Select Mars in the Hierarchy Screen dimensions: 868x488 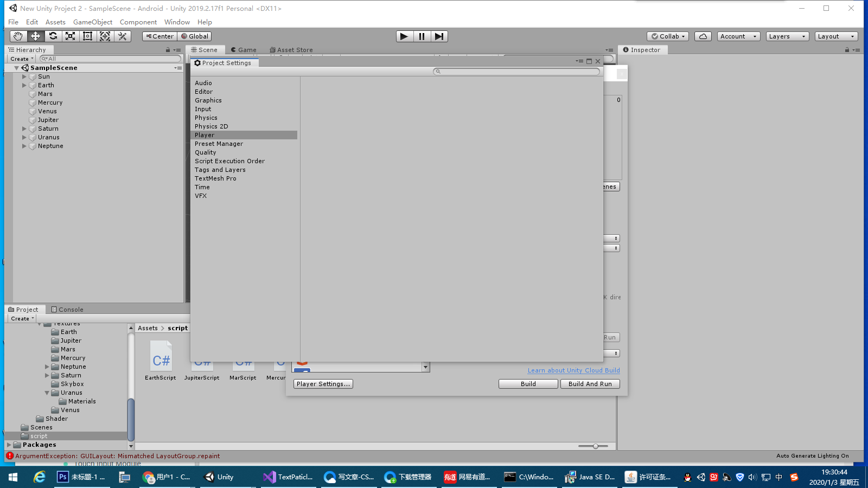point(45,94)
